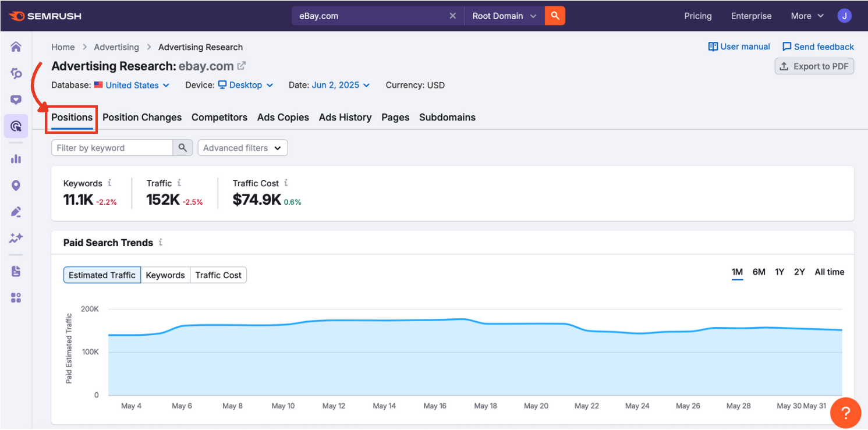Switch chart to Keywords view
Screen dimensions: 868x430
(165, 275)
